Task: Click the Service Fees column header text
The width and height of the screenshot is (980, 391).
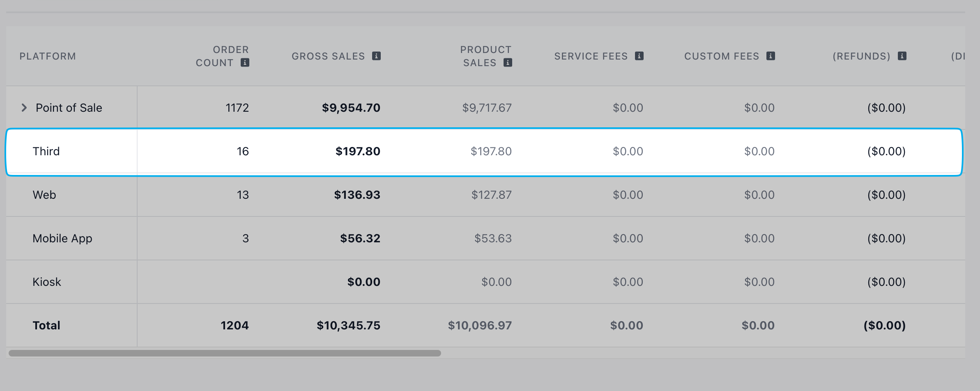Action: (x=591, y=56)
